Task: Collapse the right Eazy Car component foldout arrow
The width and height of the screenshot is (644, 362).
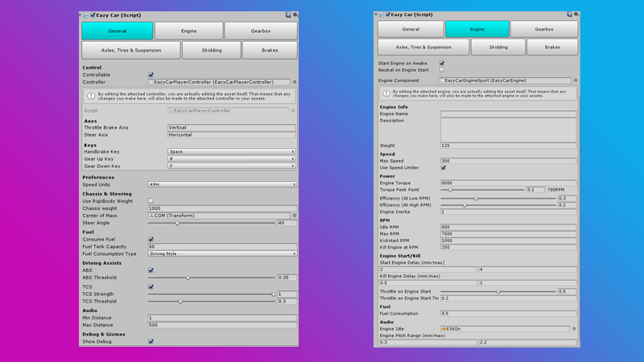Action: pyautogui.click(x=376, y=14)
